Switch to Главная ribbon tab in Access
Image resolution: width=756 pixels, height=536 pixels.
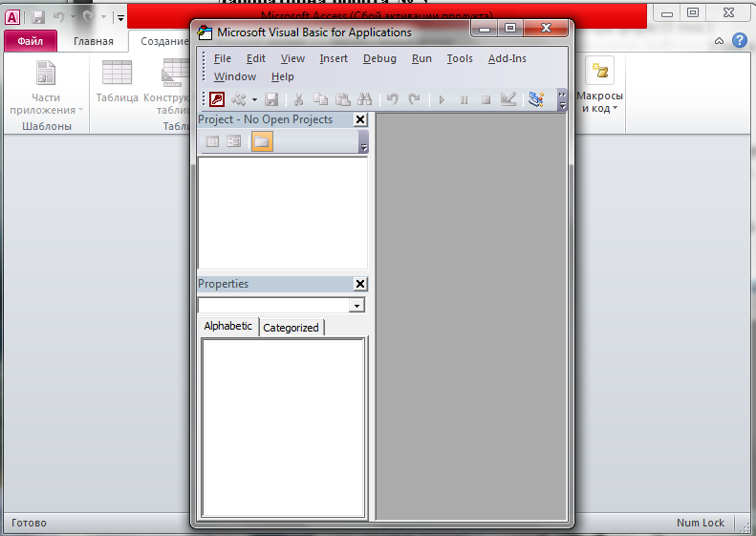point(94,41)
